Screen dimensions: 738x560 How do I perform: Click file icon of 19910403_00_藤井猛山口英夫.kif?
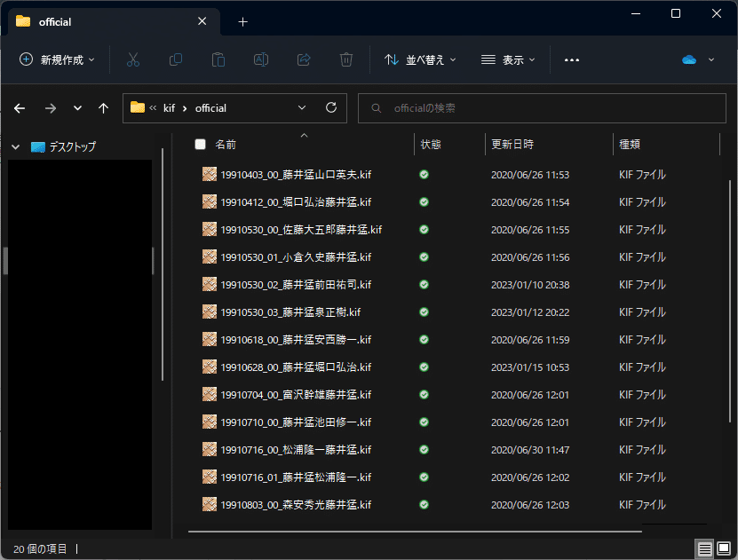click(x=210, y=175)
